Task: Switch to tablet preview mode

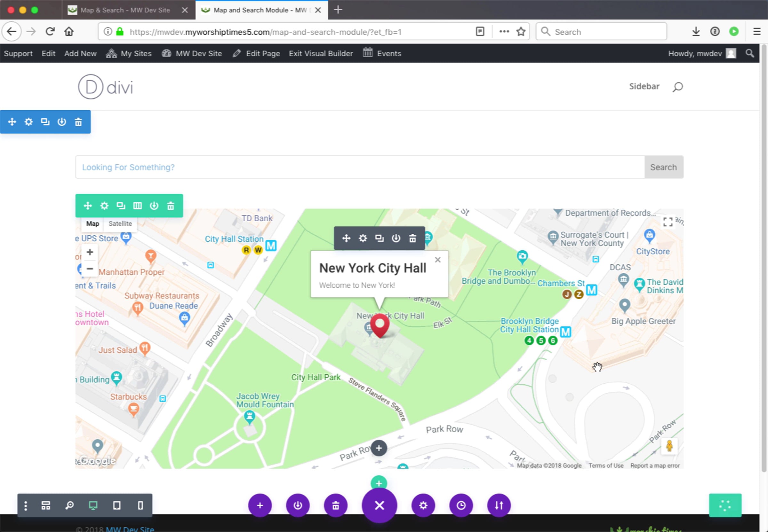Action: click(116, 506)
